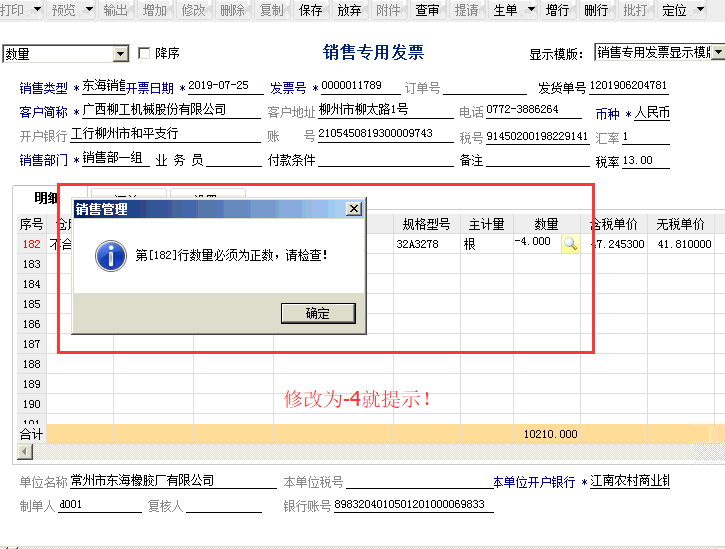Image resolution: width=725 pixels, height=549 pixels.
Task: Click the 无税单价 column header
Action: tap(680, 224)
